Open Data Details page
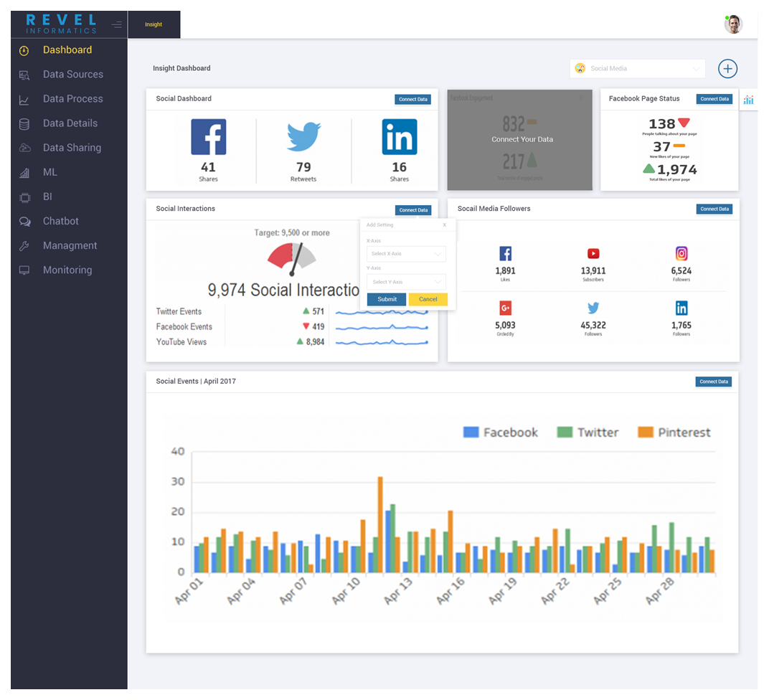The width and height of the screenshot is (769, 700). point(70,123)
